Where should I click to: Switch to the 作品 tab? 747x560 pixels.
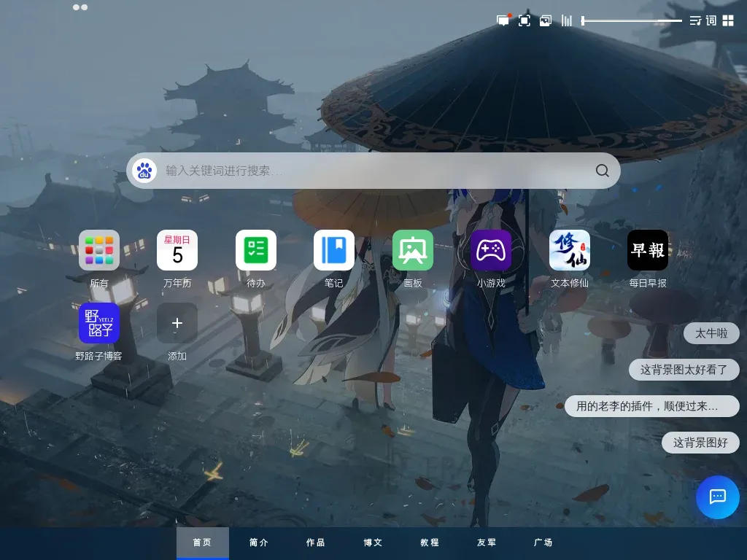pos(315,542)
